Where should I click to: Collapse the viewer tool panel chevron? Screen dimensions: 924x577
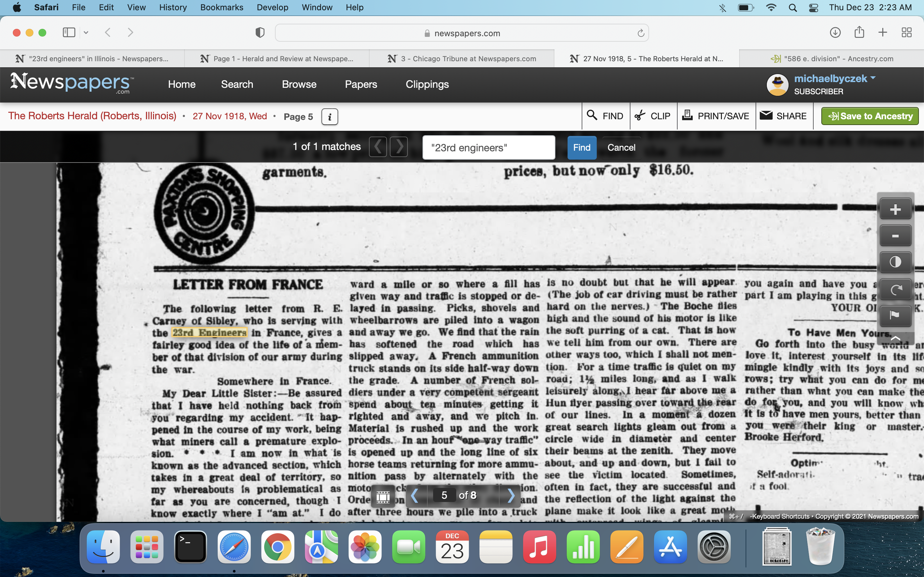click(x=895, y=338)
